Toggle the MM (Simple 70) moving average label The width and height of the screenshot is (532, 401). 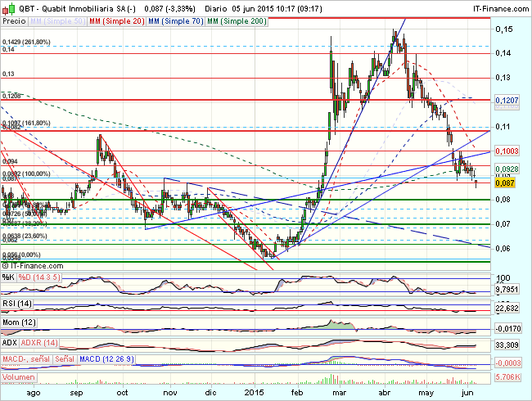pyautogui.click(x=176, y=21)
